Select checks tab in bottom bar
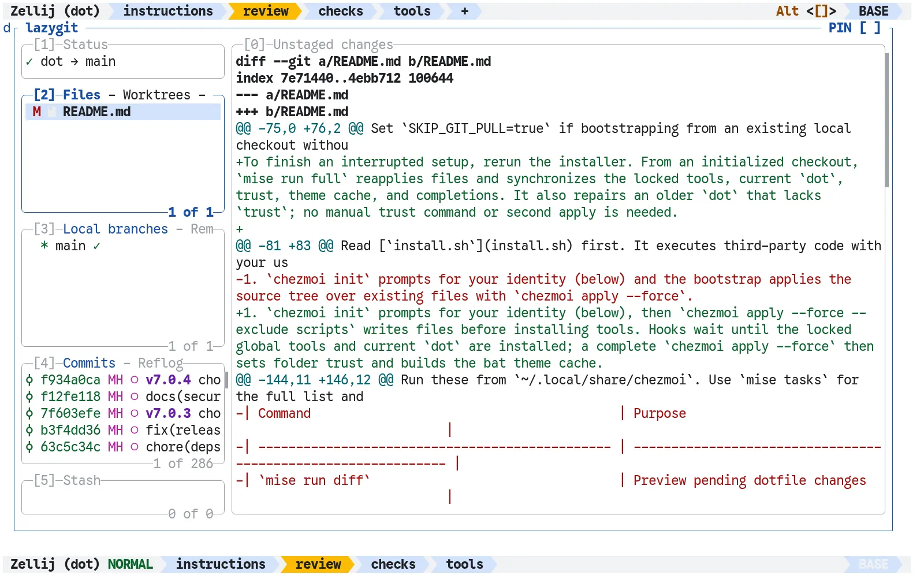This screenshot has height=578, width=924. tap(393, 564)
